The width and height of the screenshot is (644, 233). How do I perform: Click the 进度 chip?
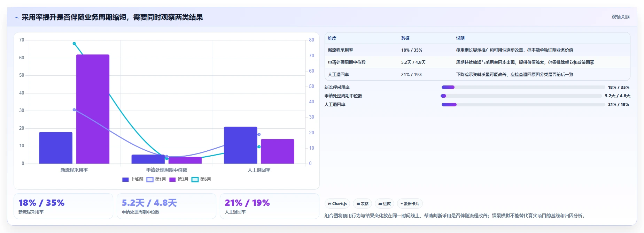coord(385,204)
